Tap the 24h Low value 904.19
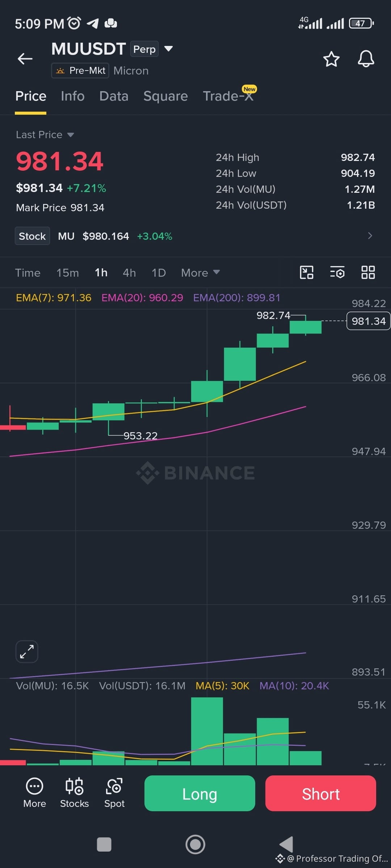The width and height of the screenshot is (391, 868). tap(358, 173)
